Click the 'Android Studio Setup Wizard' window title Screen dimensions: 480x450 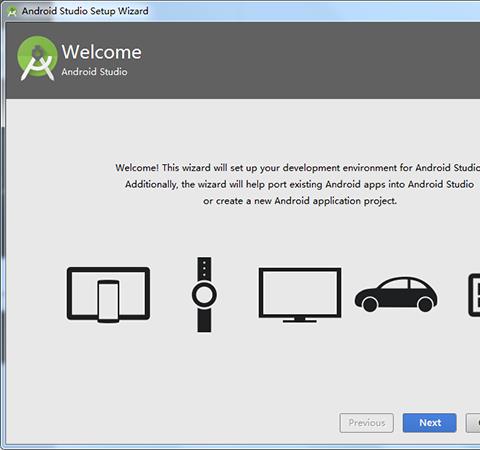tap(85, 11)
